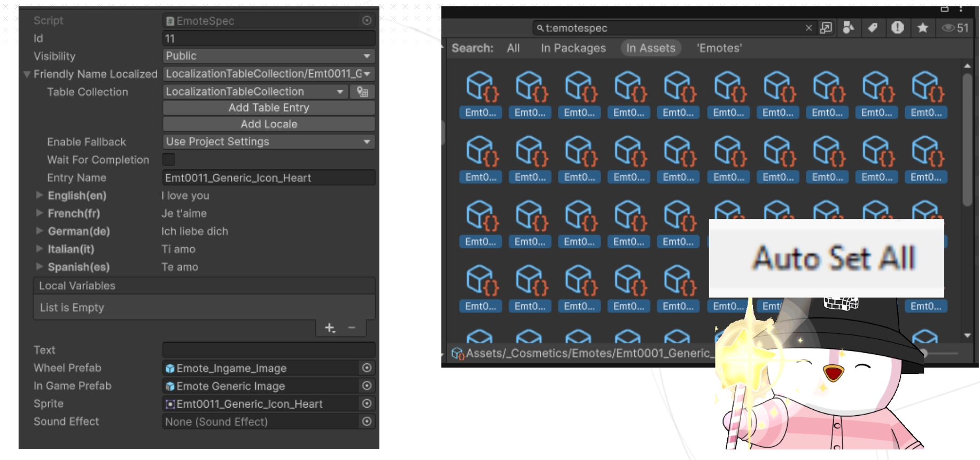Open the Enable Fallback dropdown
Screen dimensions: 980x460
[268, 142]
